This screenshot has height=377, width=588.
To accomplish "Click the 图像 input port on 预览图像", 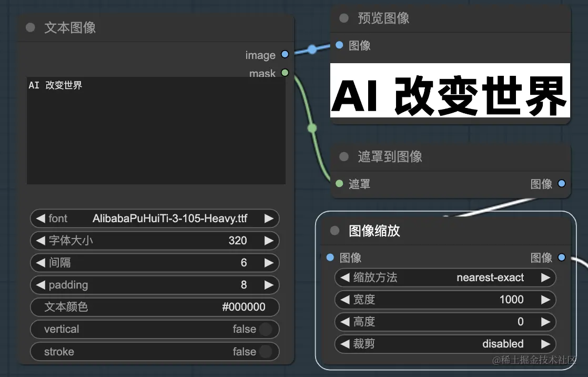I will (x=339, y=45).
